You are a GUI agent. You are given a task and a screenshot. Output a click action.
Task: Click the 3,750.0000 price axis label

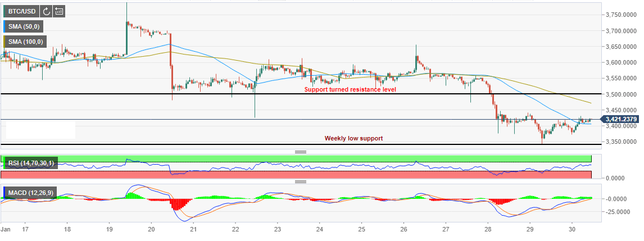621,15
